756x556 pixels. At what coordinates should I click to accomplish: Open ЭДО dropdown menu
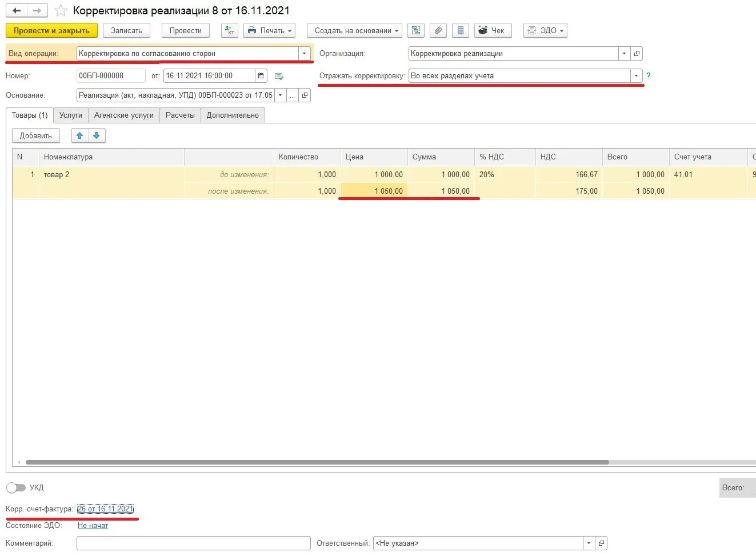click(545, 30)
